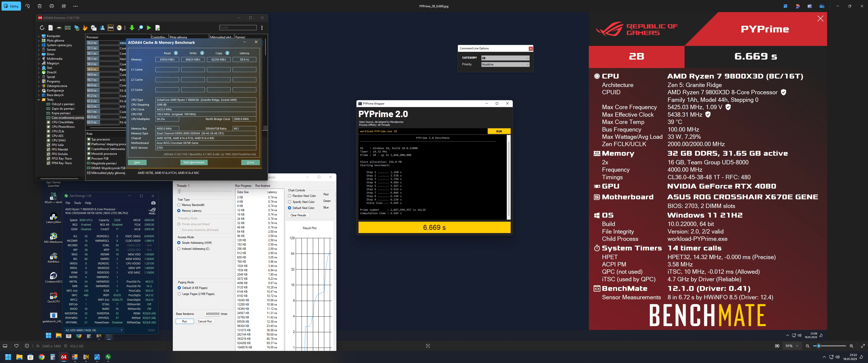This screenshot has height=363, width=868.
Task: Expand the Komputer tree node in AIDA64
Action: pyautogui.click(x=39, y=36)
